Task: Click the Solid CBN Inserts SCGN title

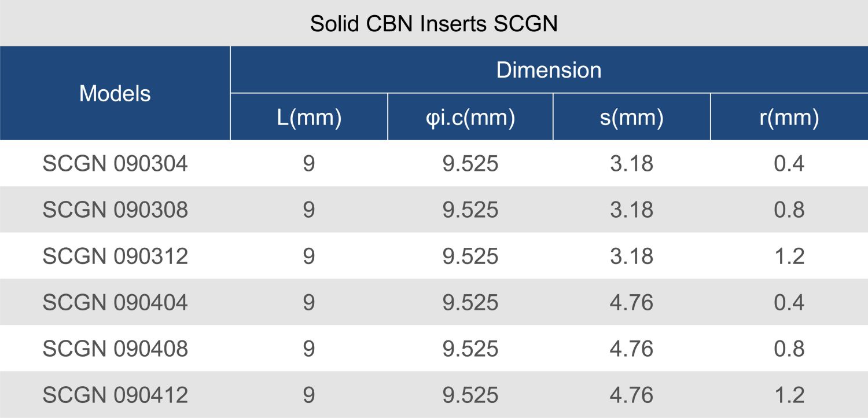Action: (433, 24)
